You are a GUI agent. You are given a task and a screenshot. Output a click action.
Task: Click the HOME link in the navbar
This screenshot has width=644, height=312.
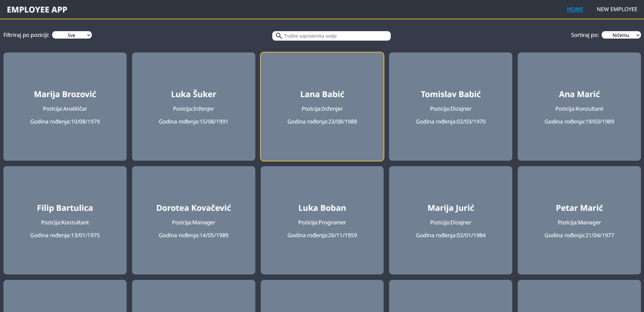575,9
